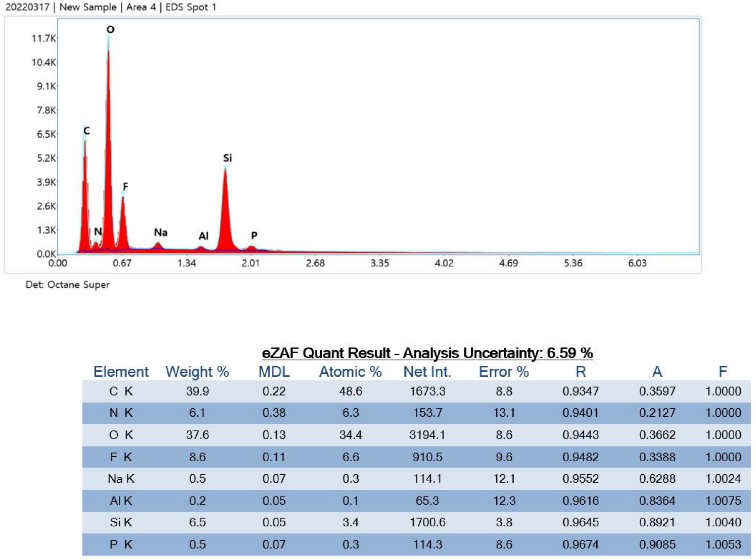Image resolution: width=756 pixels, height=560 pixels.
Task: Click the Net Int. column header
Action: click(x=427, y=372)
